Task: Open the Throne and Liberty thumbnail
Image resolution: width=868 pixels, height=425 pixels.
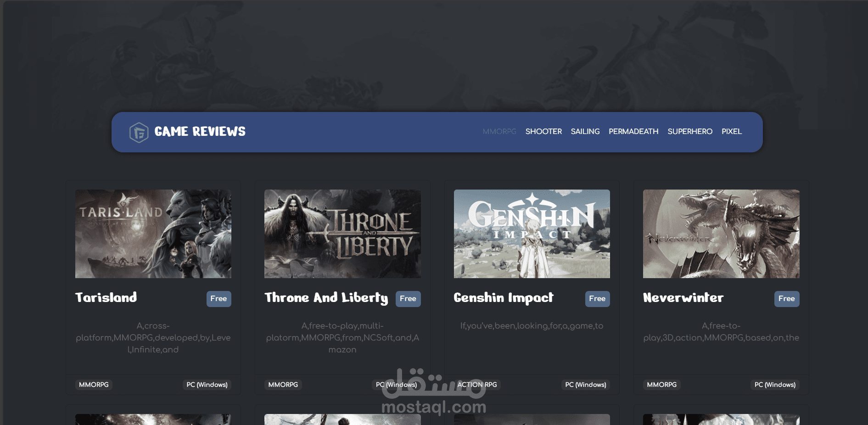Action: point(342,234)
